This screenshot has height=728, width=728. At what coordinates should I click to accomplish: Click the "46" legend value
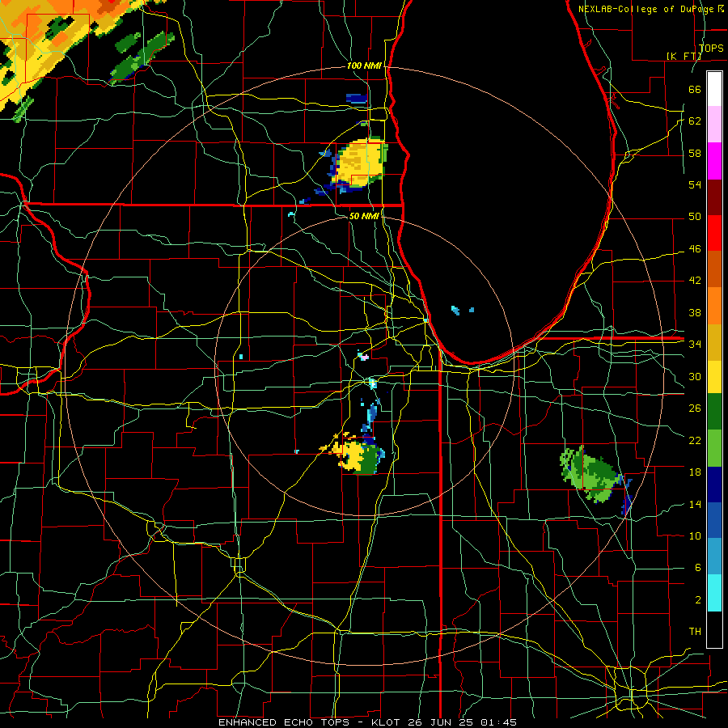pyautogui.click(x=695, y=249)
